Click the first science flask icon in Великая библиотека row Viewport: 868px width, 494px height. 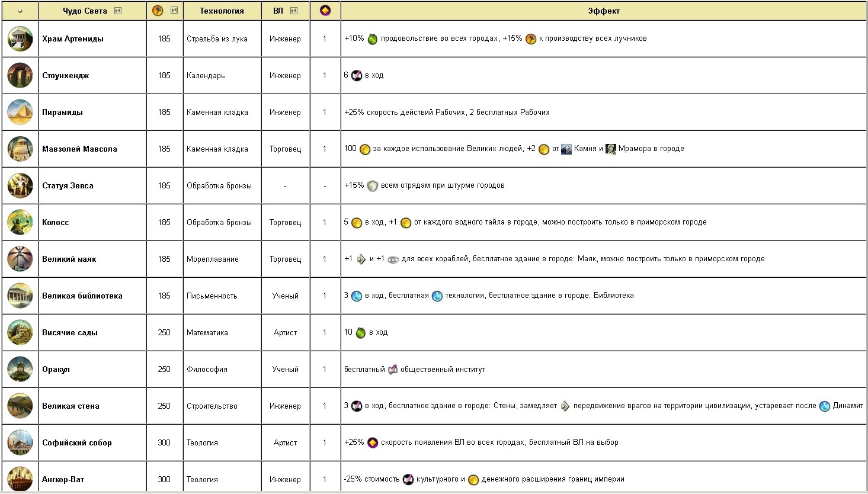pos(357,296)
